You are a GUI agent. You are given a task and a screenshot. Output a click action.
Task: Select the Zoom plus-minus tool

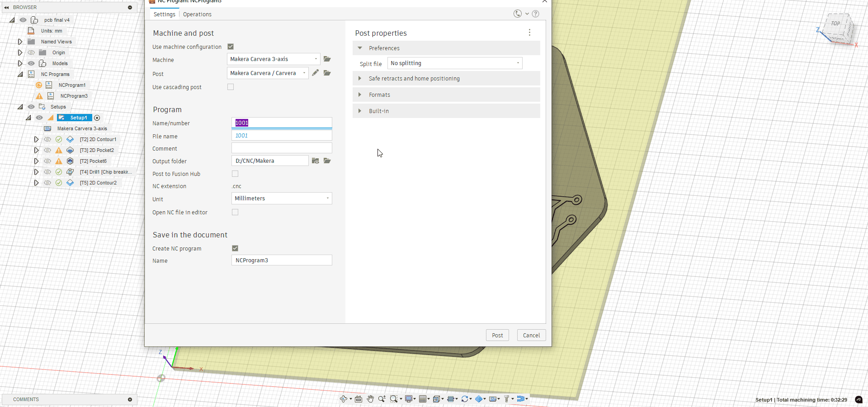(x=382, y=399)
